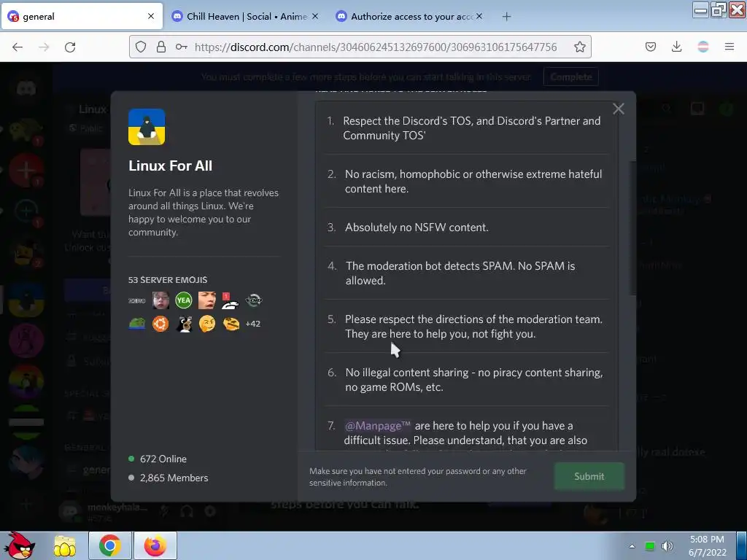Close the general tab
Screen dimensions: 747x560
[151, 16]
